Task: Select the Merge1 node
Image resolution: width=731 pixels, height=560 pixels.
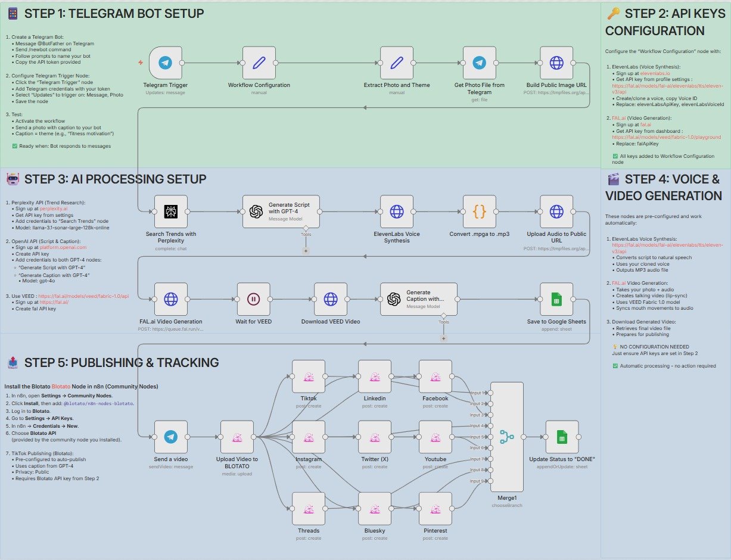Action: point(507,437)
